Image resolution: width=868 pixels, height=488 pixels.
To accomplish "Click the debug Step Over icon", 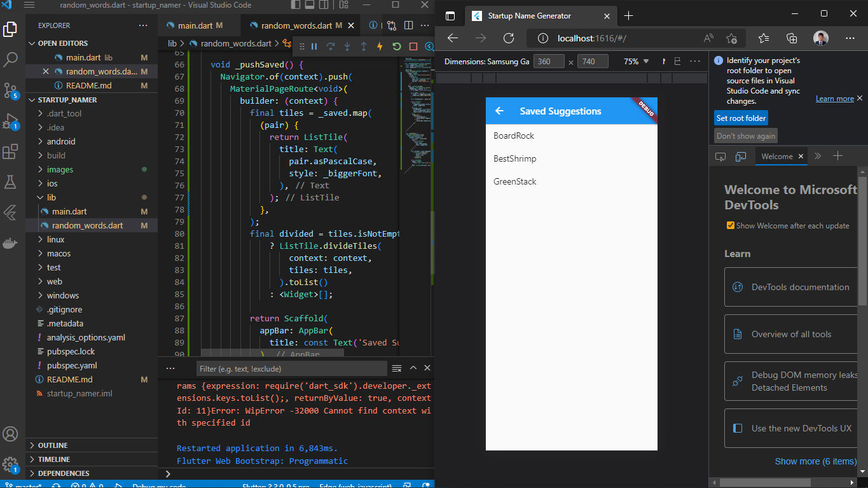I will 331,46.
